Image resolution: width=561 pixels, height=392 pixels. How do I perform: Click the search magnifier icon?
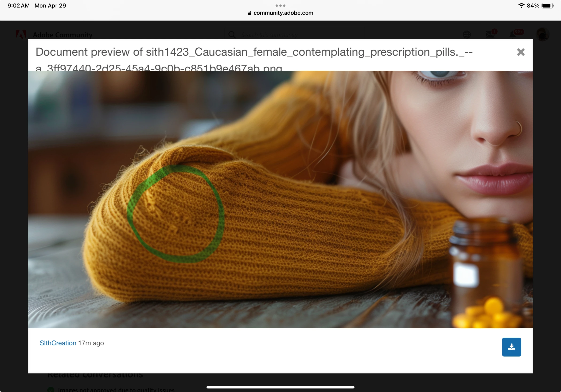coord(232,35)
